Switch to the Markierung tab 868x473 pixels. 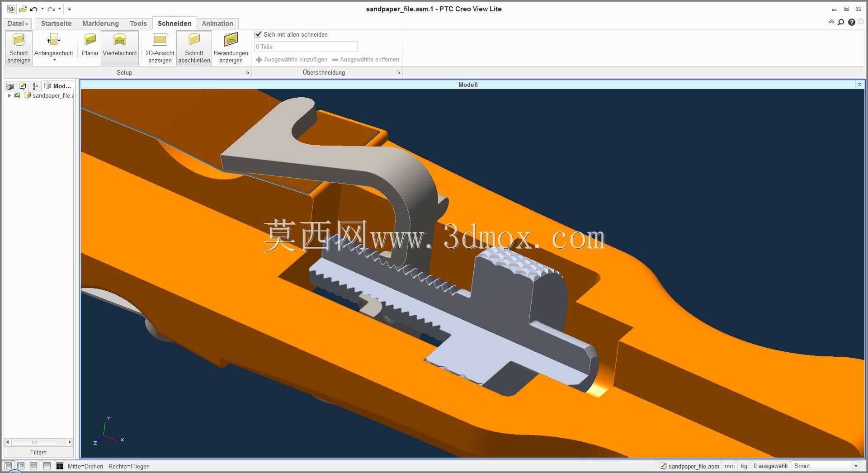(100, 24)
